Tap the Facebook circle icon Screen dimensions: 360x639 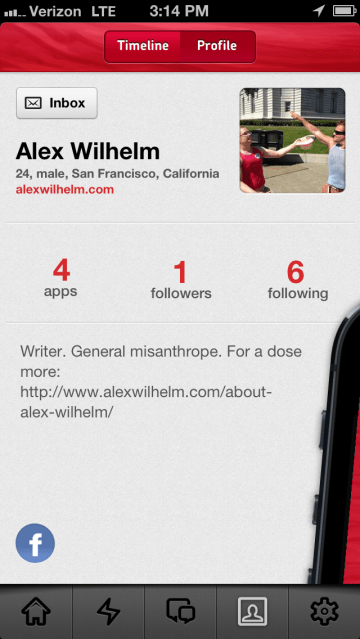tap(35, 543)
